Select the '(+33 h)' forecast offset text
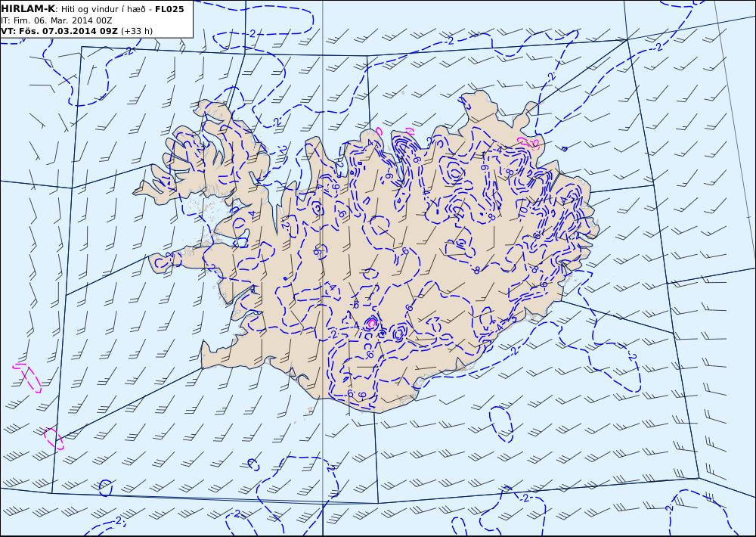The height and width of the screenshot is (537, 756). point(137,31)
